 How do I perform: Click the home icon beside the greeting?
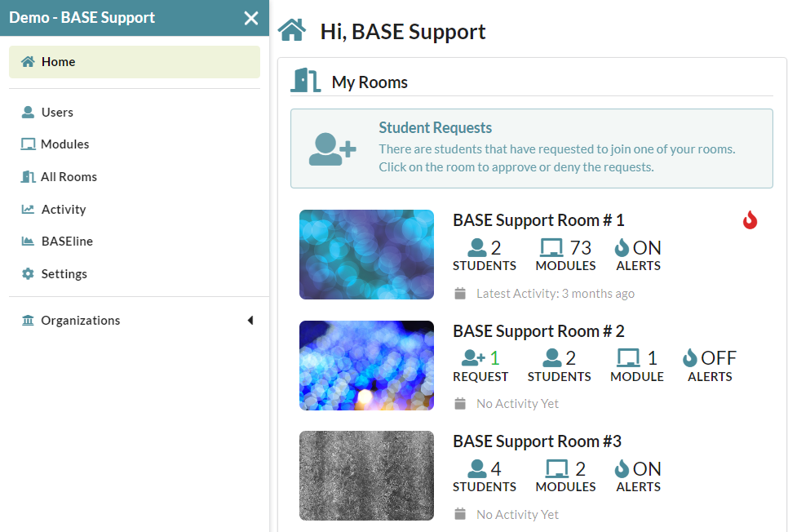tap(292, 30)
